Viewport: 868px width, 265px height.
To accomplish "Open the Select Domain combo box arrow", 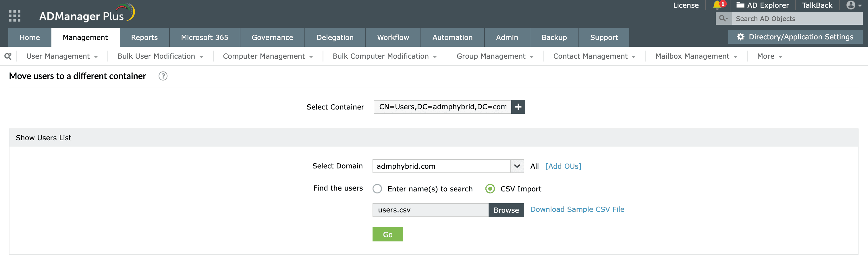I will pyautogui.click(x=517, y=166).
